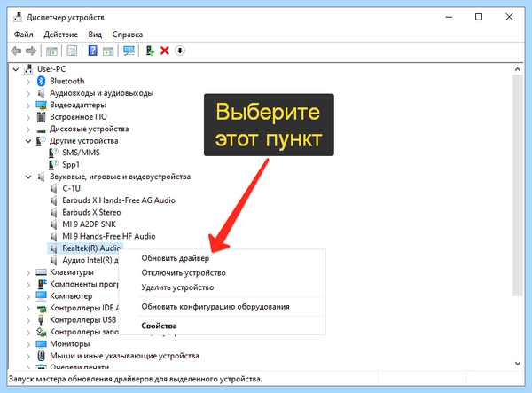This screenshot has height=393, width=532.
Task: Collapse Звуковые, игровые и видеоустройства category
Action: pyautogui.click(x=28, y=177)
